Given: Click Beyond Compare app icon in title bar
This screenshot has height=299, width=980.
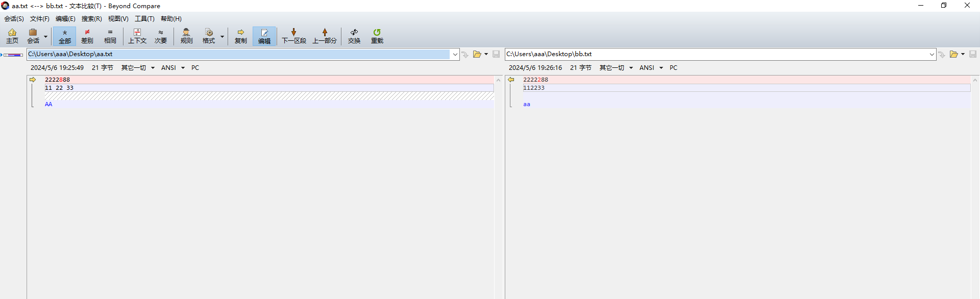Looking at the screenshot, I should (x=6, y=6).
